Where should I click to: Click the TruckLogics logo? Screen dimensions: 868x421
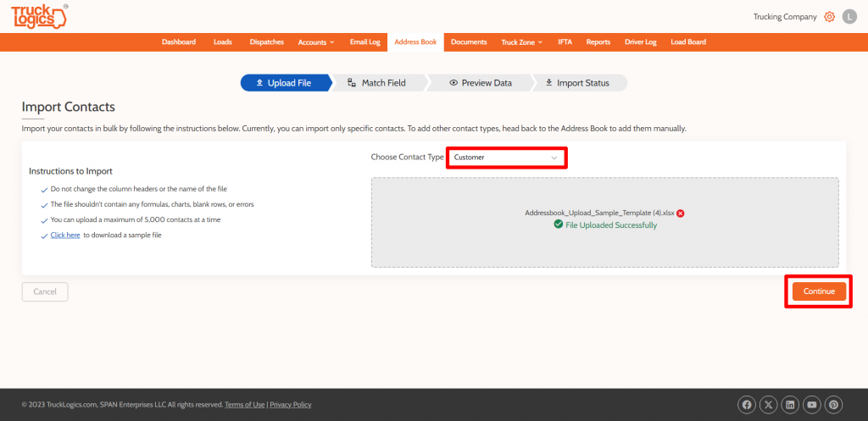pyautogui.click(x=39, y=16)
